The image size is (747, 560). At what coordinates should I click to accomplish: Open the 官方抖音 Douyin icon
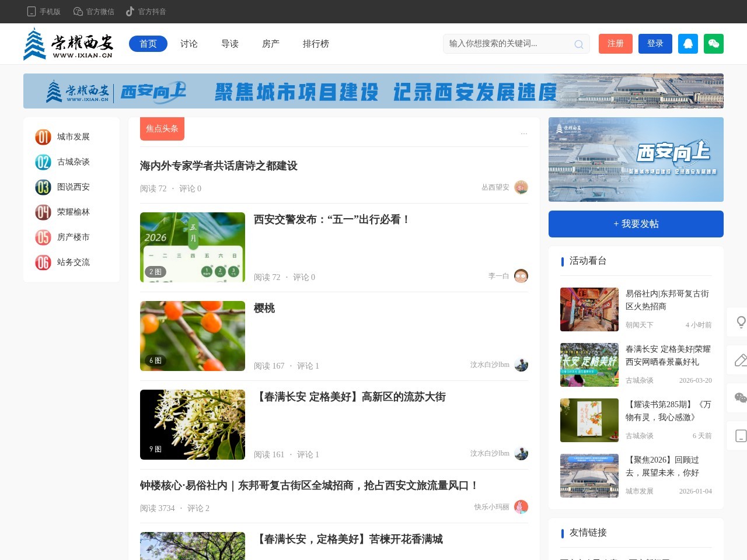(130, 11)
